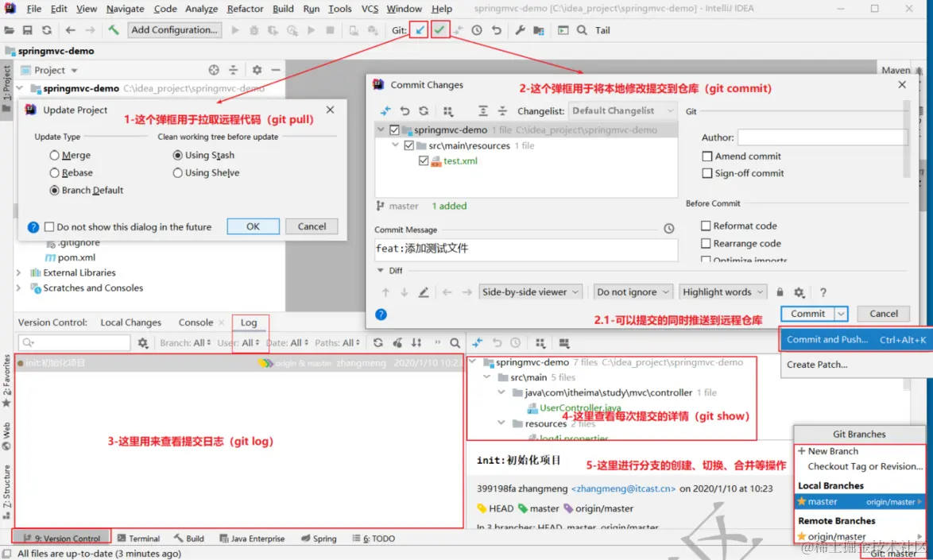This screenshot has height=560, width=933.
Task: Click the lock icon in Diff toolbar
Action: pyautogui.click(x=780, y=292)
